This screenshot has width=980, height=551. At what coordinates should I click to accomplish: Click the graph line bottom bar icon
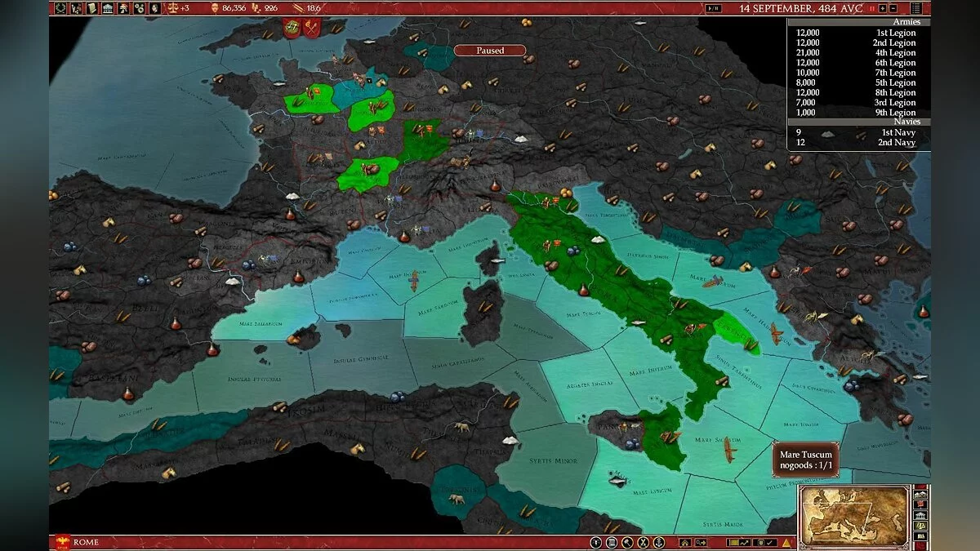(x=745, y=543)
